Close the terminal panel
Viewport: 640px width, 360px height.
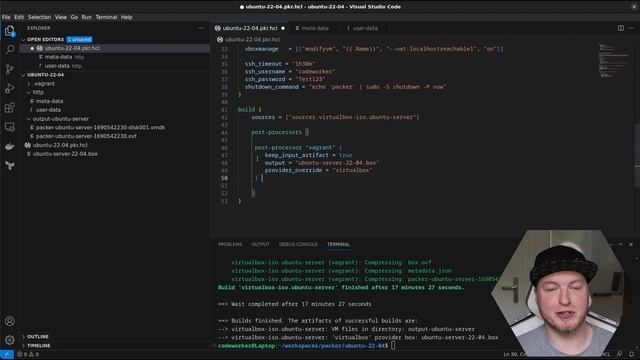pyautogui.click(x=631, y=244)
